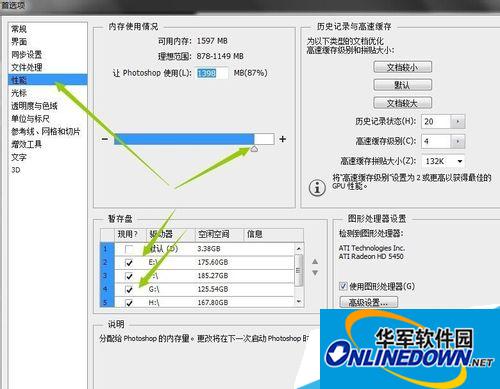Open the 高速缓存级别(C) dropdown arrow
The image size is (500, 389).
[458, 141]
